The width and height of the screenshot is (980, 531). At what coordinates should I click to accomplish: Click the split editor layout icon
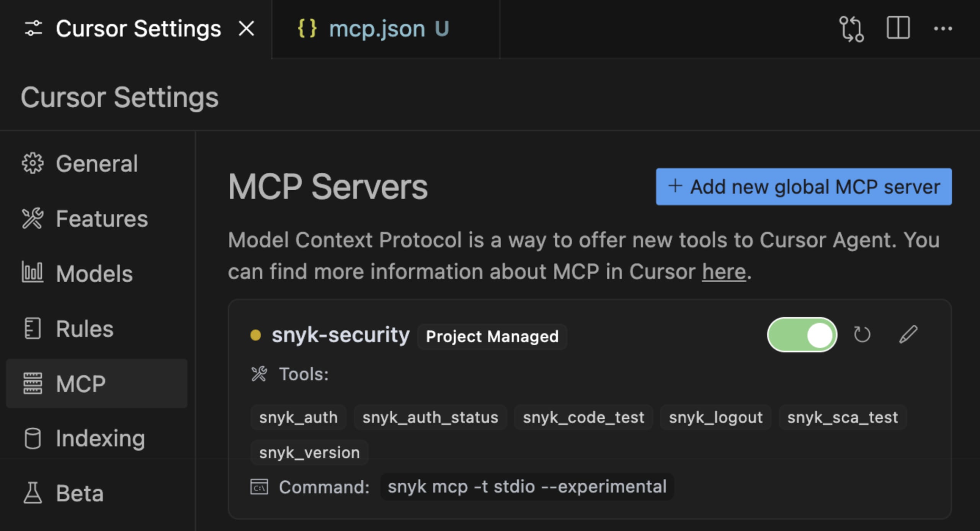(x=898, y=28)
